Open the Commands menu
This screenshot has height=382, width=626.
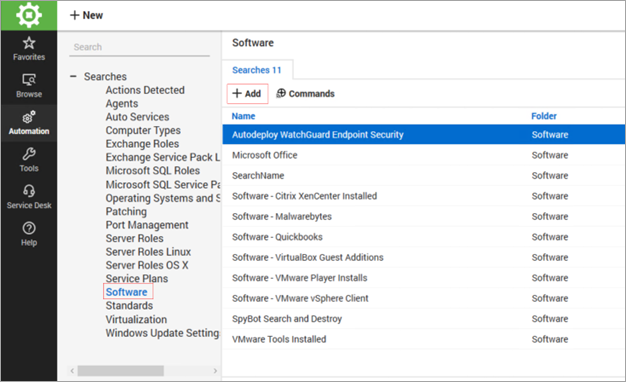coord(305,93)
